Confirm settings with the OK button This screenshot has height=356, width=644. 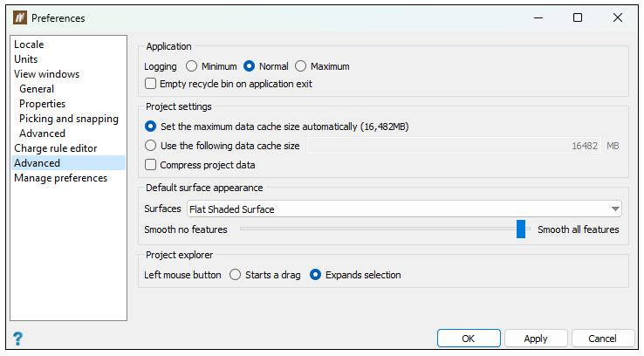click(469, 339)
